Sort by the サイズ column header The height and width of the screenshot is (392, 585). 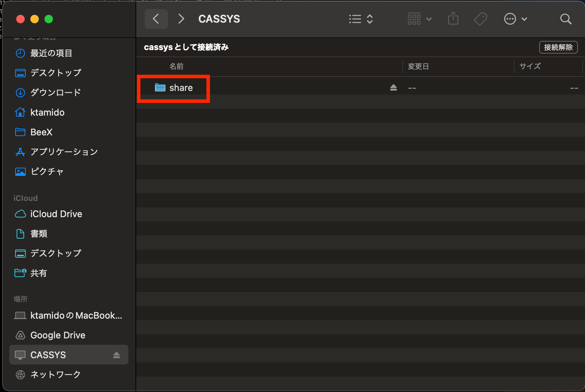(530, 66)
